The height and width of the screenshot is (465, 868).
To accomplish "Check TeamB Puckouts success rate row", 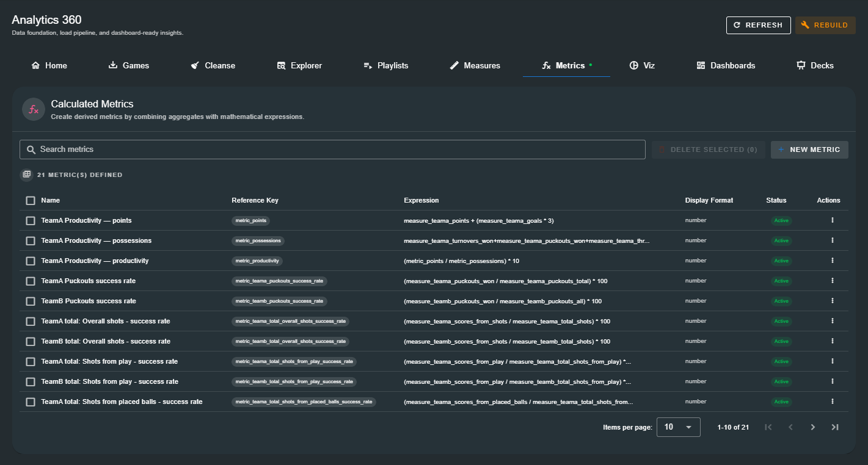I will (x=31, y=301).
